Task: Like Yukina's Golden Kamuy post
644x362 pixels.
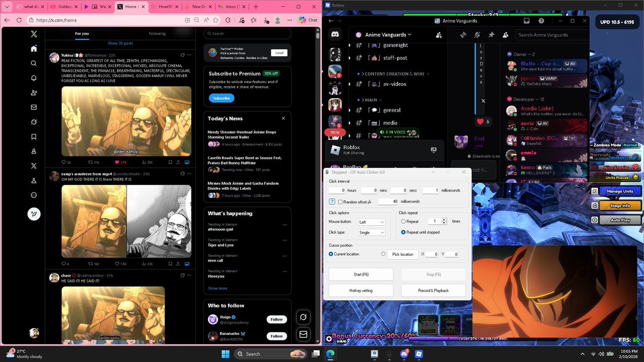Action: 117,162
